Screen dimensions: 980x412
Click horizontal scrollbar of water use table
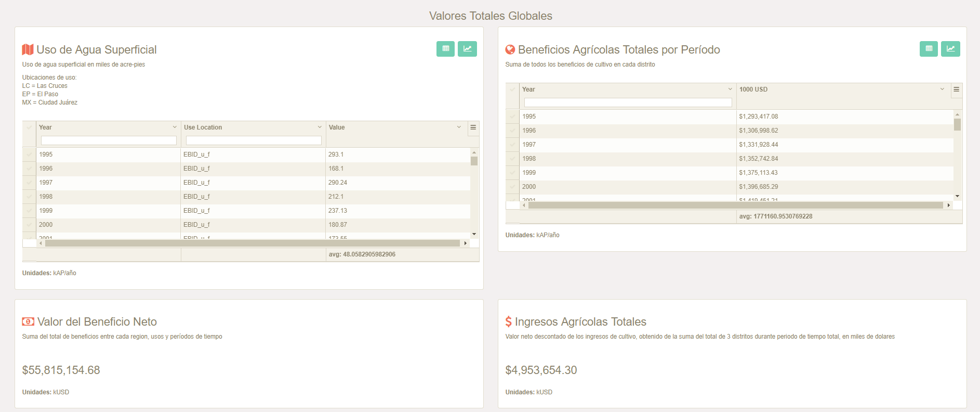click(253, 243)
